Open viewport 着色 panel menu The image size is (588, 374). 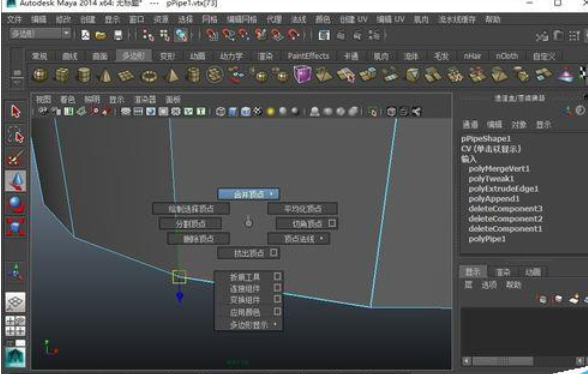coord(68,99)
